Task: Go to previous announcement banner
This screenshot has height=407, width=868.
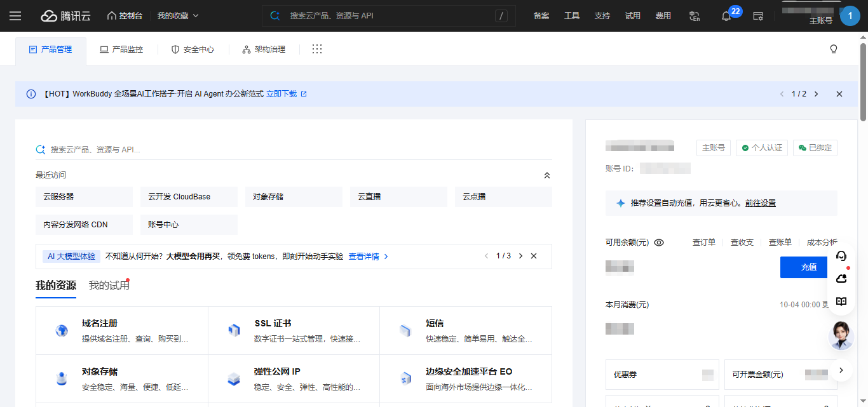Action: (x=782, y=94)
